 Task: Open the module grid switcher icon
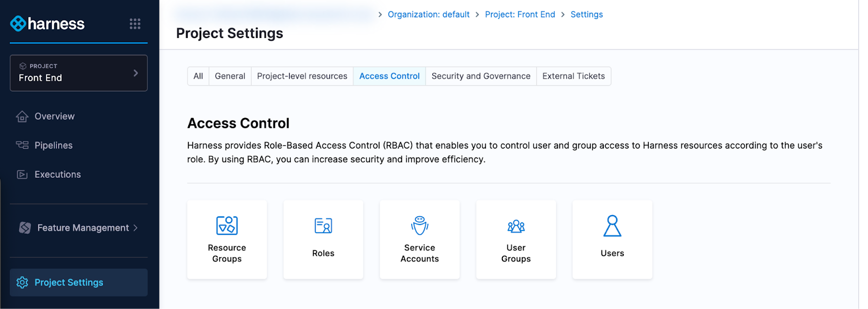135,23
